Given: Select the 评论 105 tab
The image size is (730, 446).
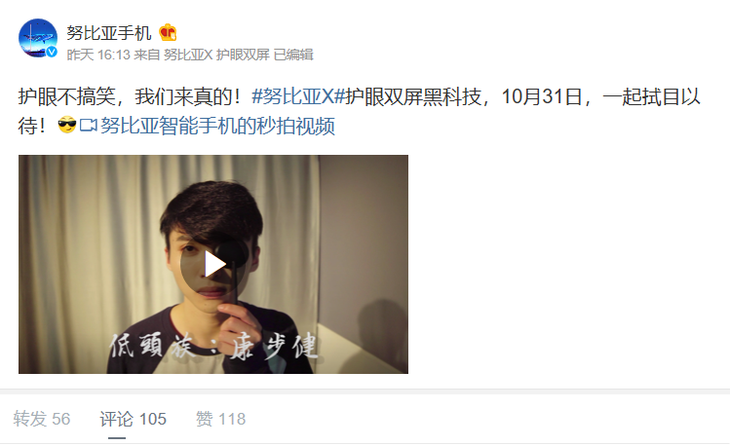Looking at the screenshot, I should pos(133,419).
